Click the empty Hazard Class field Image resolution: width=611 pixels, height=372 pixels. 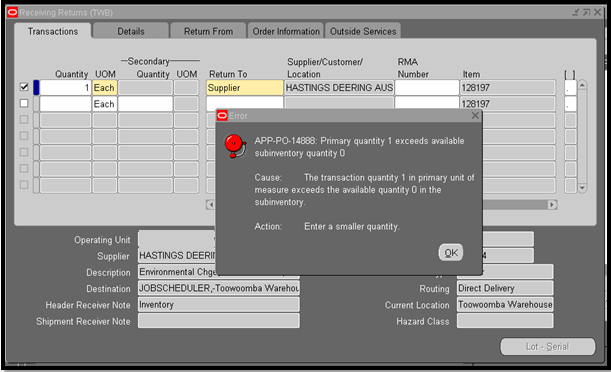pos(505,321)
